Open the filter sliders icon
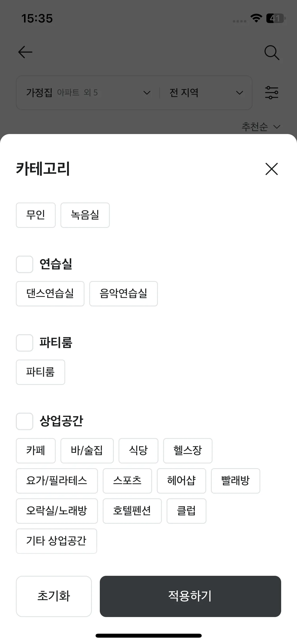This screenshot has width=297, height=644. click(x=272, y=93)
